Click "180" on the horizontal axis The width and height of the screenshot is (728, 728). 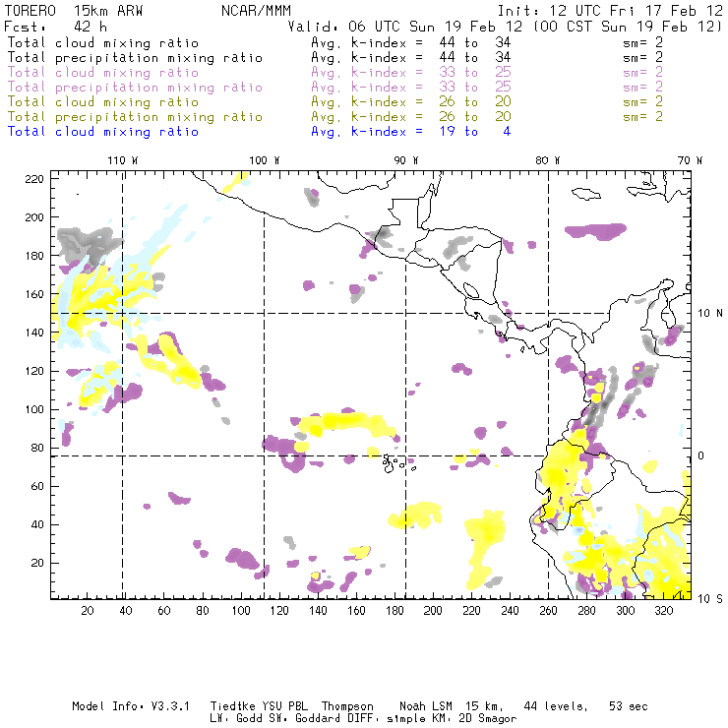(x=394, y=611)
